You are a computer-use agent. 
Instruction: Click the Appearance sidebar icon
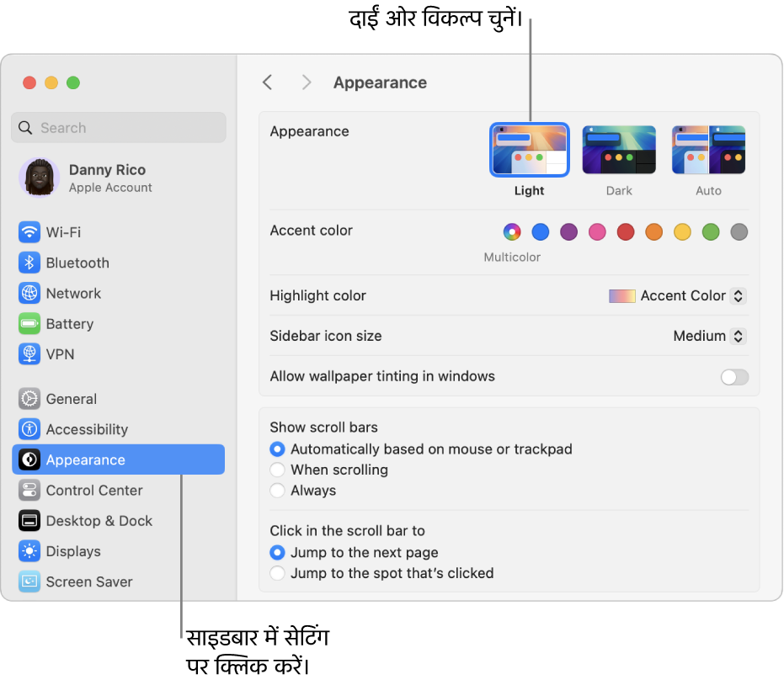click(x=29, y=459)
